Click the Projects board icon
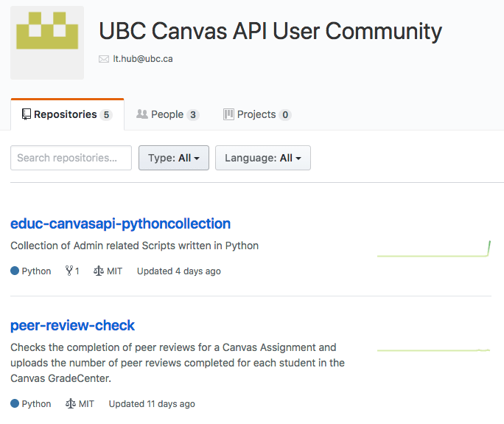This screenshot has width=504, height=424. [228, 114]
